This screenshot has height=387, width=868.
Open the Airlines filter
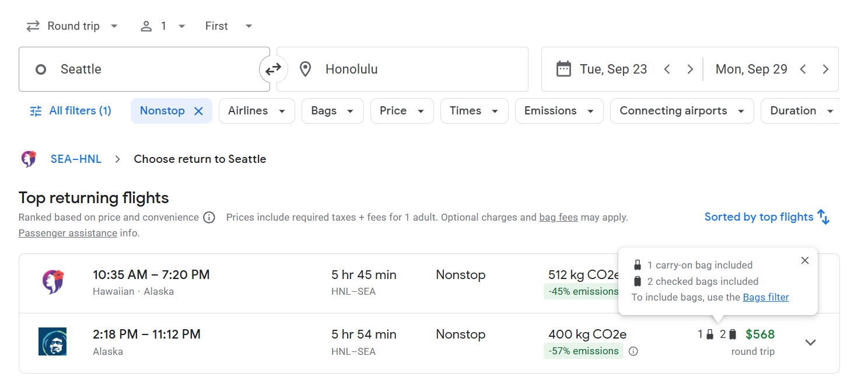257,111
